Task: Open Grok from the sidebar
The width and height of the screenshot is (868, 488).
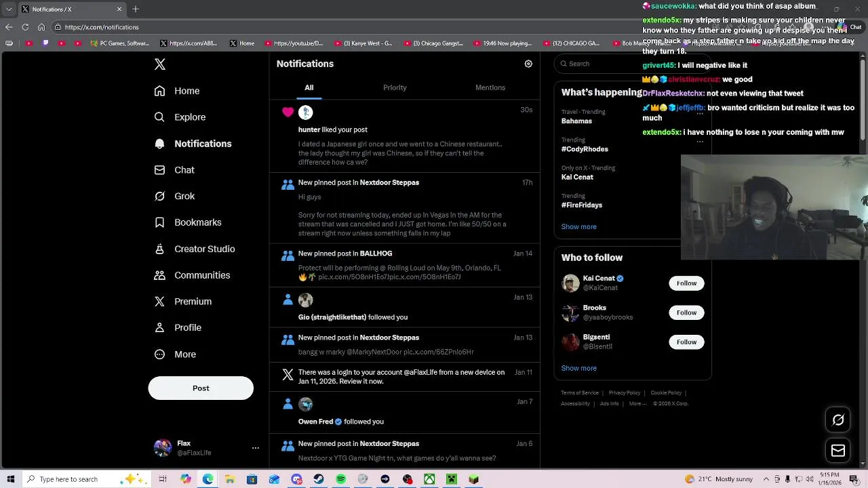Action: click(x=174, y=197)
